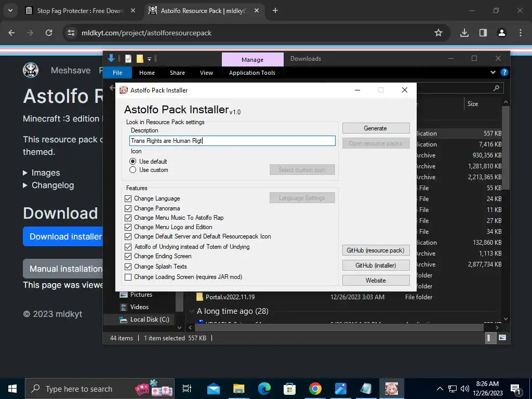Toggle Change Splash Texts checkbox
Screen dimensions: 532x399
point(128,267)
